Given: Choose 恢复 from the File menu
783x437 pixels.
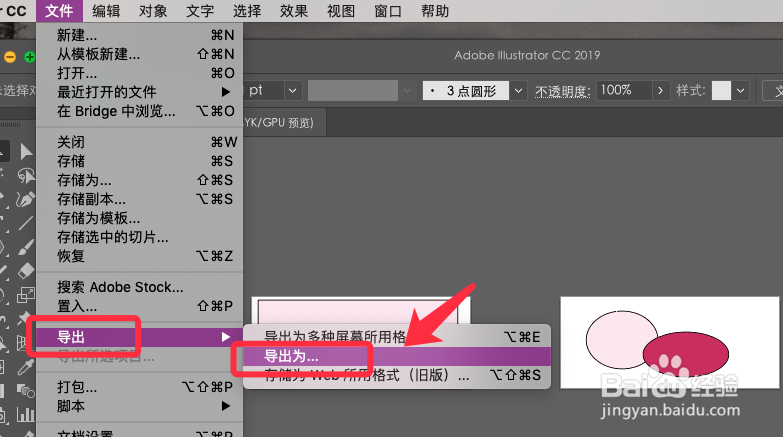Looking at the screenshot, I should pos(139,256).
